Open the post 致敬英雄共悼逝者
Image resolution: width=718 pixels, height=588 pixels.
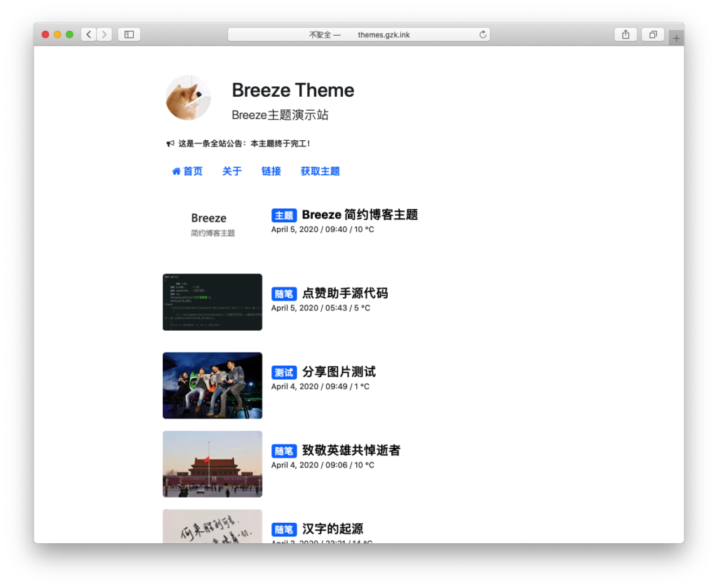point(350,451)
